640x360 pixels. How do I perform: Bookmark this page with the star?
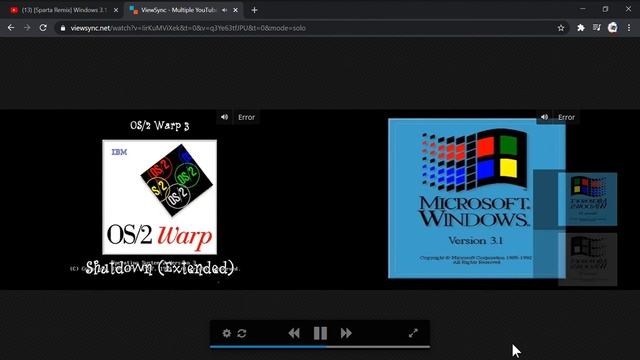tap(561, 28)
